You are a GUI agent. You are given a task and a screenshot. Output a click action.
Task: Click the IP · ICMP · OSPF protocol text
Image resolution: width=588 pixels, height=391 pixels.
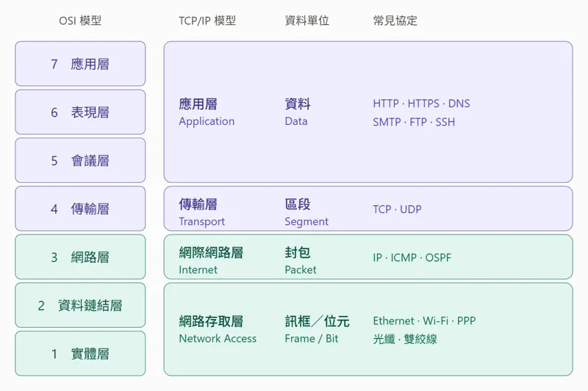[x=412, y=257]
